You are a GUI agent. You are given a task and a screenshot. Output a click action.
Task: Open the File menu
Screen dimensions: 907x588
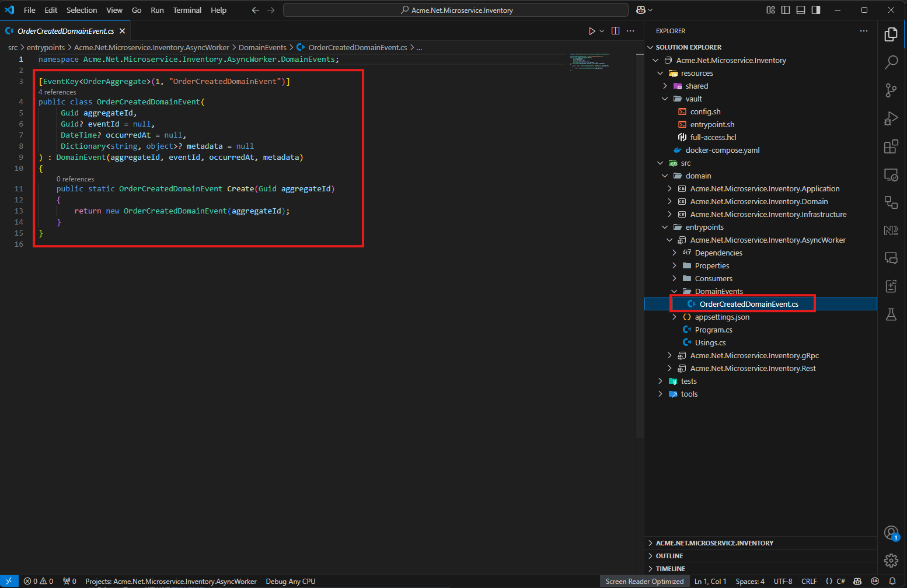[30, 10]
